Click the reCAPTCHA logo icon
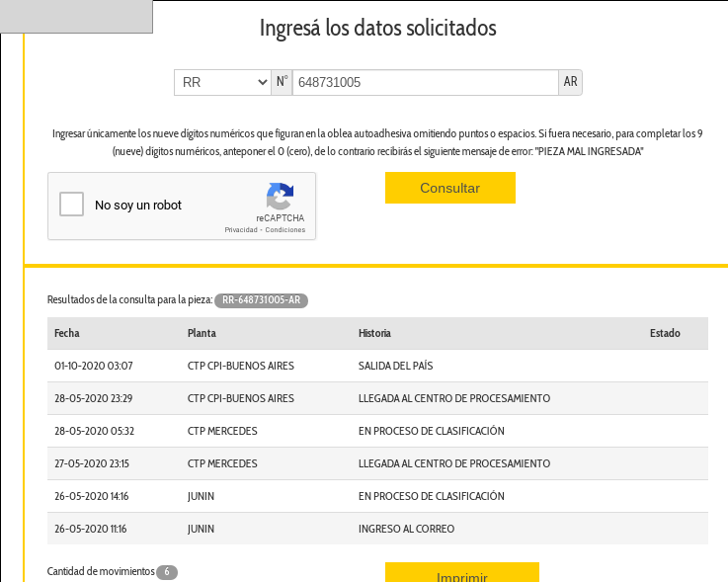 point(280,196)
